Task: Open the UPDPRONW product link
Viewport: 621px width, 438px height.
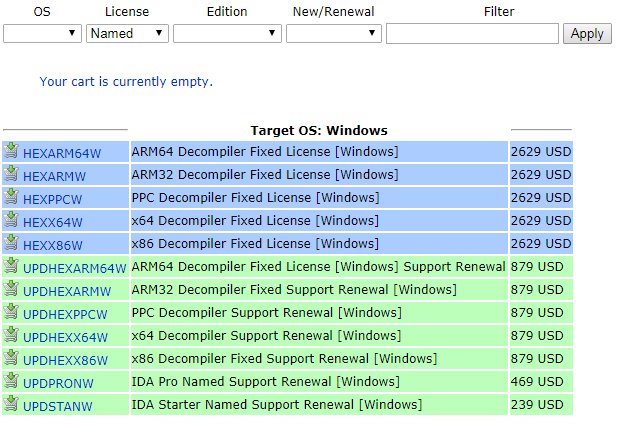Action: tap(58, 383)
